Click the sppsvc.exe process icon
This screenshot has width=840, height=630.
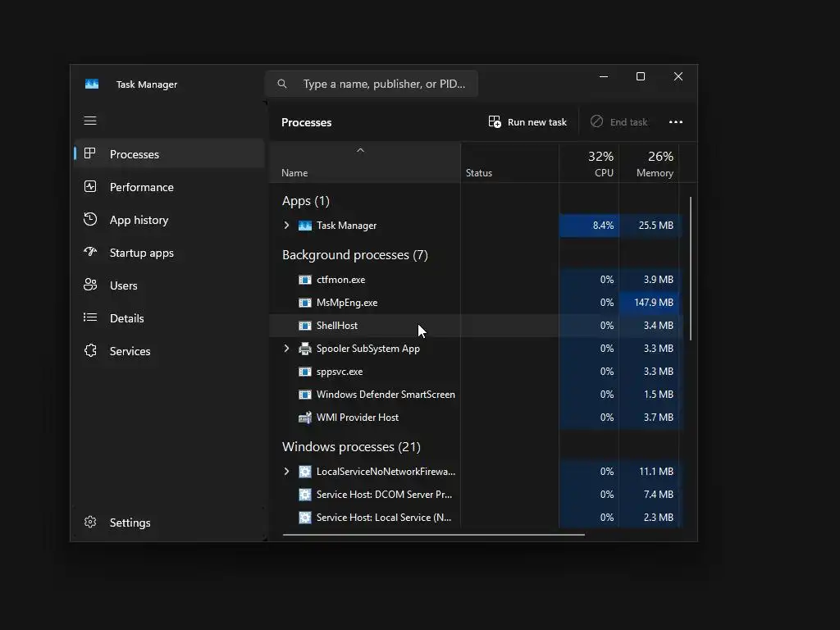click(x=305, y=372)
